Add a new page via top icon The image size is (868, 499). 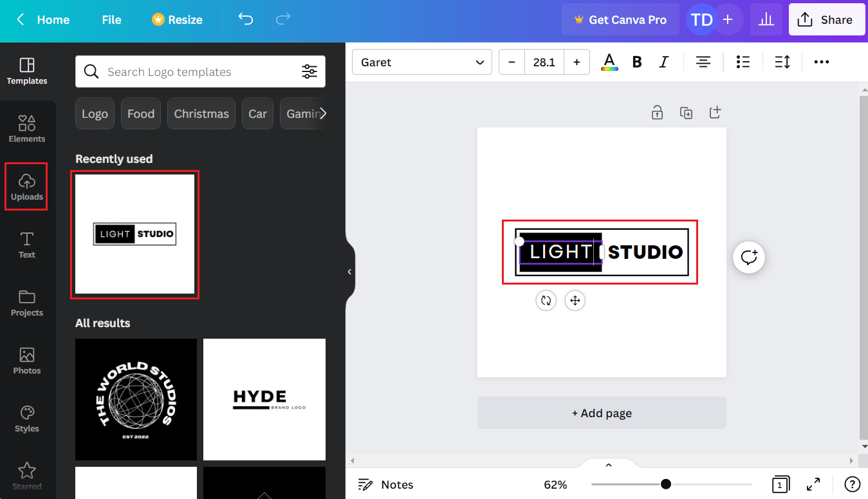click(716, 113)
